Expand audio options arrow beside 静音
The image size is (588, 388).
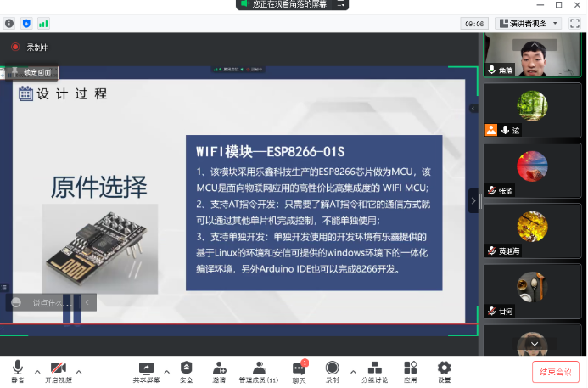pyautogui.click(x=37, y=372)
